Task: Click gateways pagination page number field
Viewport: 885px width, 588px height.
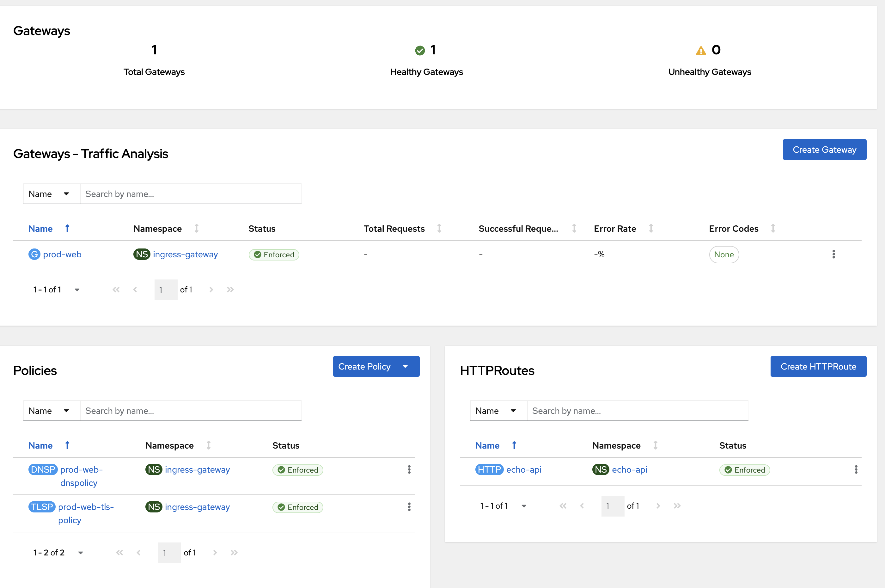Action: 166,290
